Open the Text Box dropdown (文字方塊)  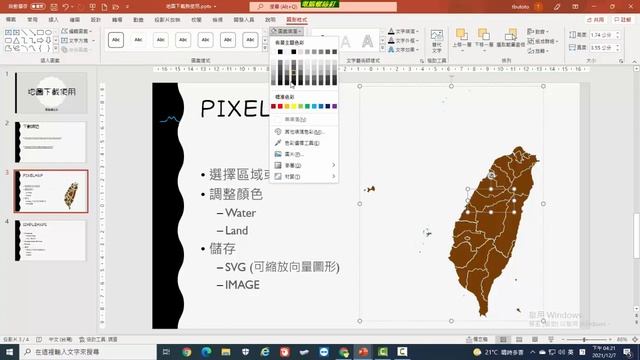coord(78,40)
